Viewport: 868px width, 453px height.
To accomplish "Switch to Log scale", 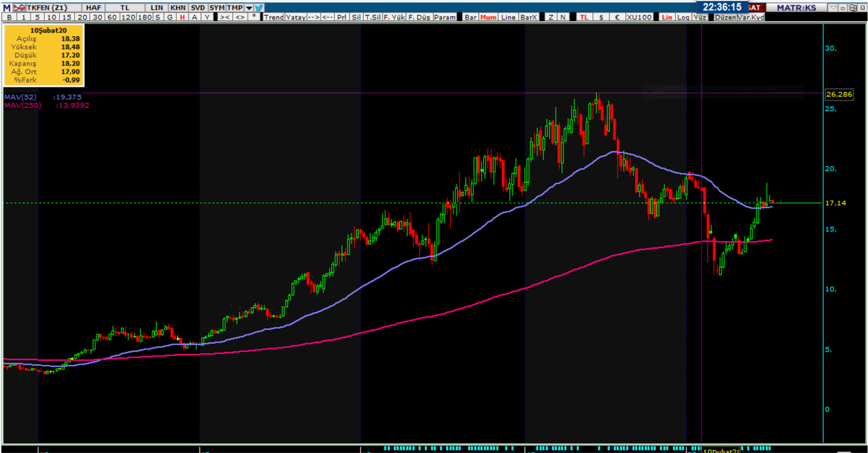I will 684,17.
